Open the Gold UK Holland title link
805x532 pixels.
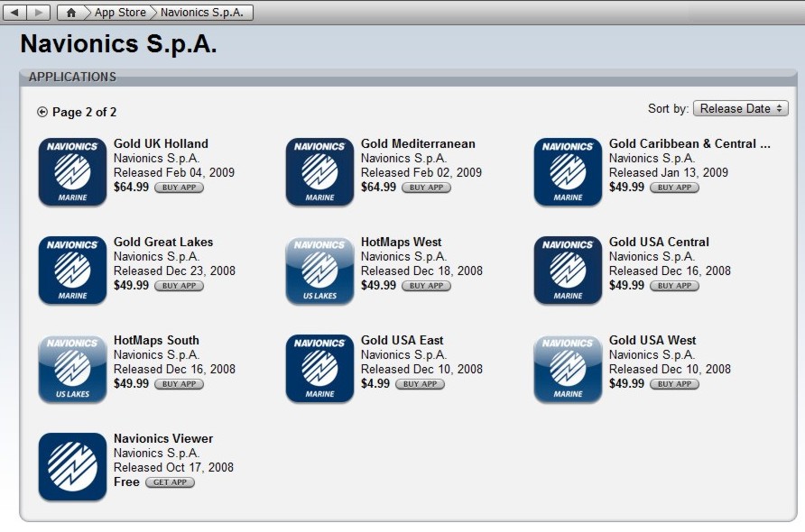click(161, 143)
